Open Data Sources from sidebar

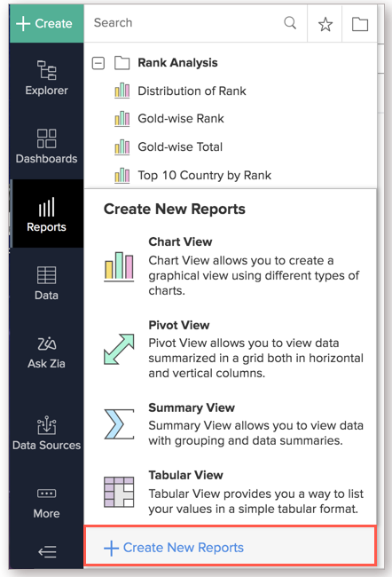pyautogui.click(x=46, y=433)
